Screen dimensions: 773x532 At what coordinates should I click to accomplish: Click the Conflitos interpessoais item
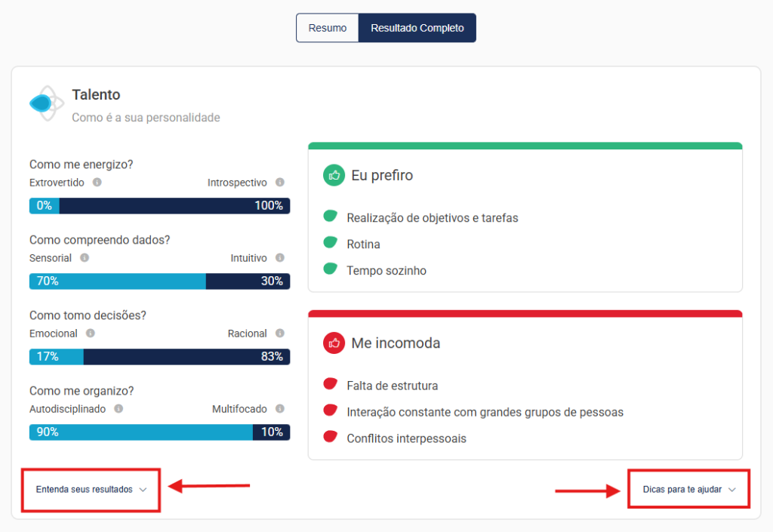(x=405, y=438)
